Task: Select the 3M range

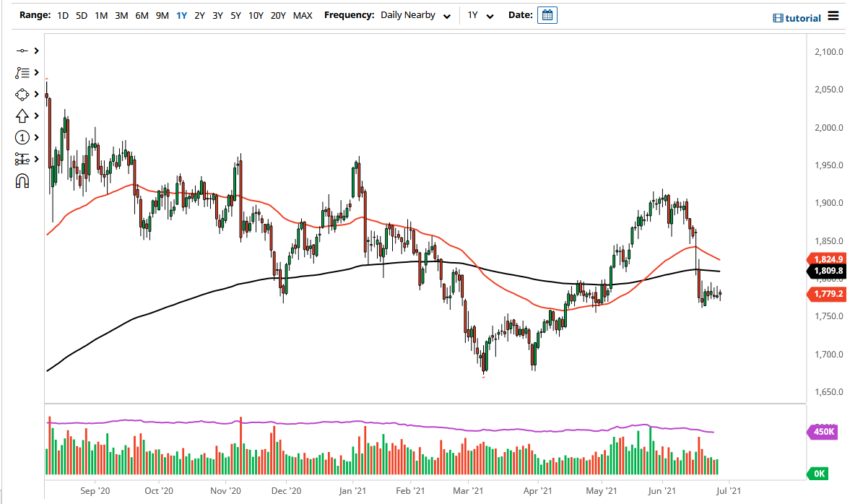Action: [121, 16]
